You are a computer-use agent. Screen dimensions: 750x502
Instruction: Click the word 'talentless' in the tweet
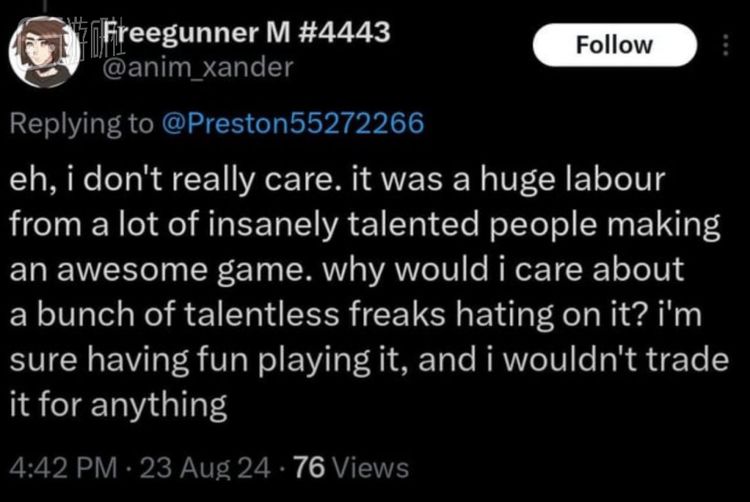pos(261,315)
